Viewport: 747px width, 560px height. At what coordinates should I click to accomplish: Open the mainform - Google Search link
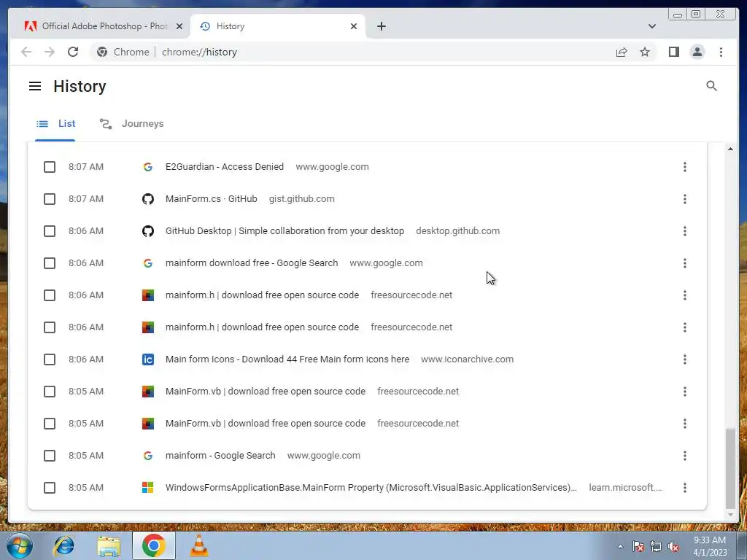220,455
